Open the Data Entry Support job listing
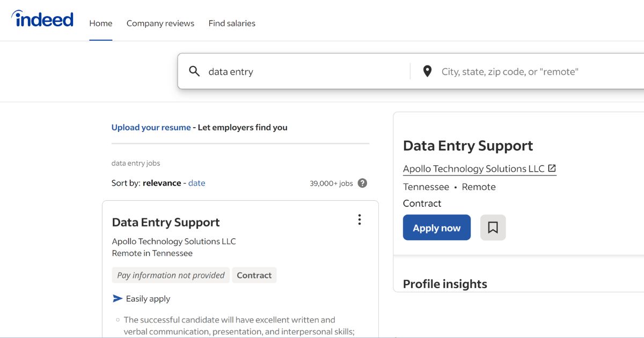Screen dimensions: 644x338 click(x=165, y=222)
